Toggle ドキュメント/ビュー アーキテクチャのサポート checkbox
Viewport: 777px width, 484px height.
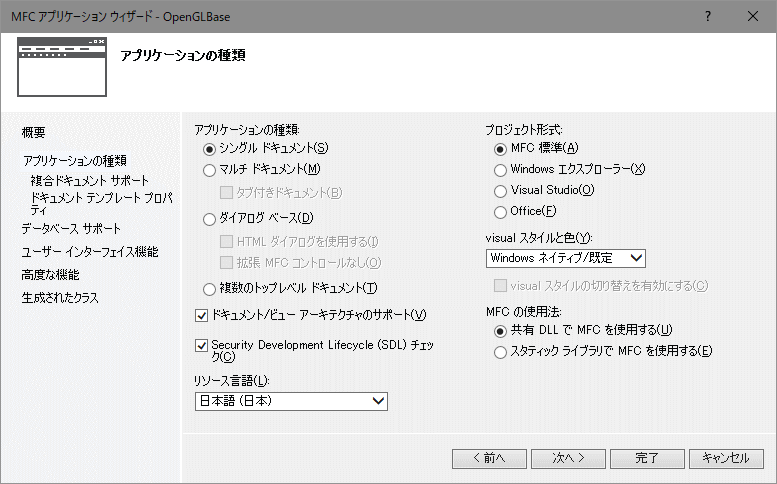(201, 315)
